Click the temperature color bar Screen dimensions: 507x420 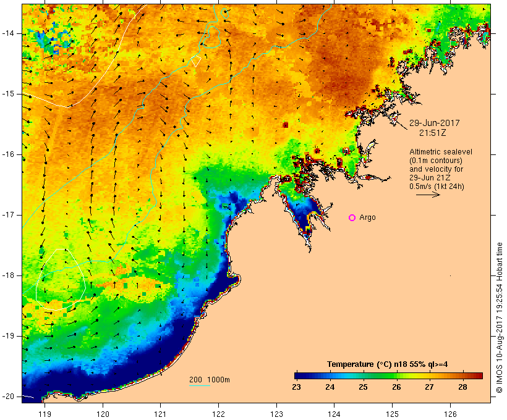click(388, 376)
